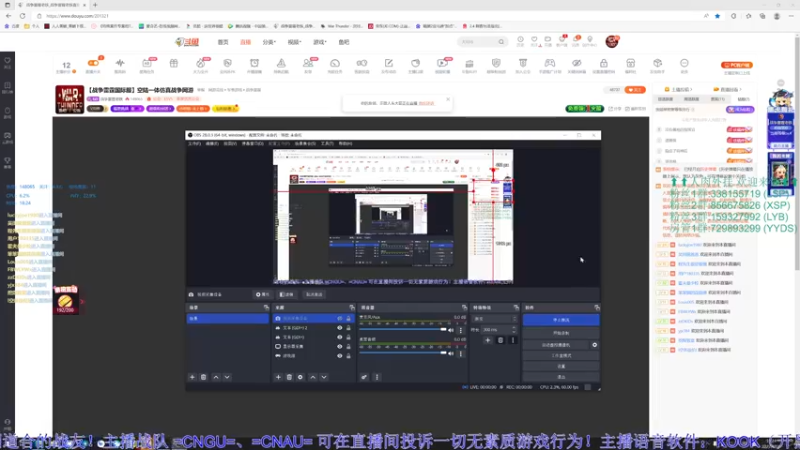800x450 pixels.
Task: Add a new source in OBS sources panel
Action: [278, 377]
